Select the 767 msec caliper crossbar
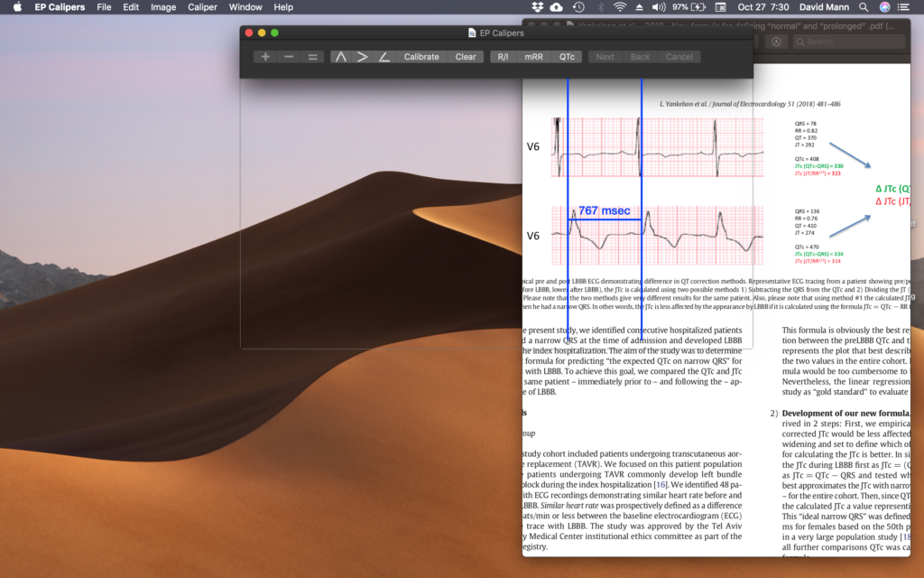 pos(605,219)
